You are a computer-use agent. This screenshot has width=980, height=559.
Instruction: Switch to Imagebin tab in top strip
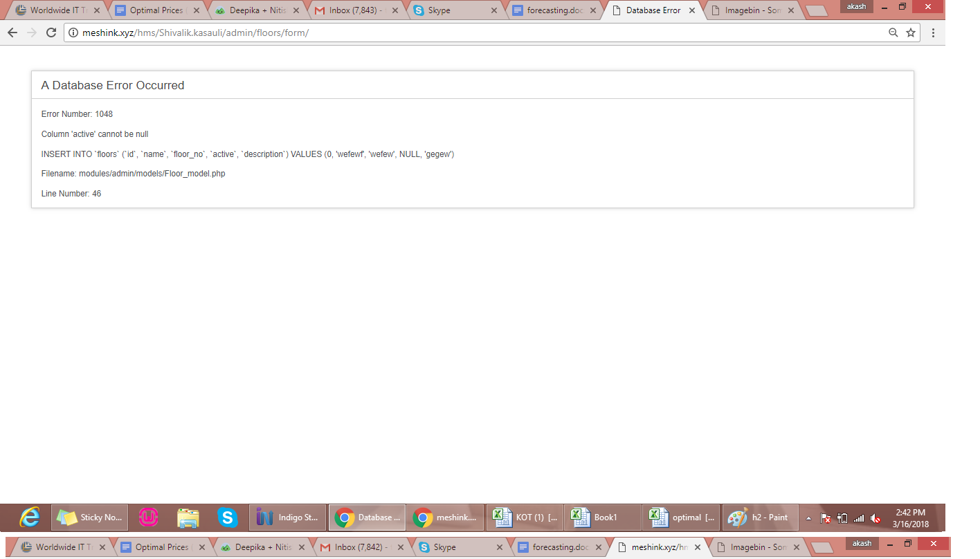[x=754, y=10]
